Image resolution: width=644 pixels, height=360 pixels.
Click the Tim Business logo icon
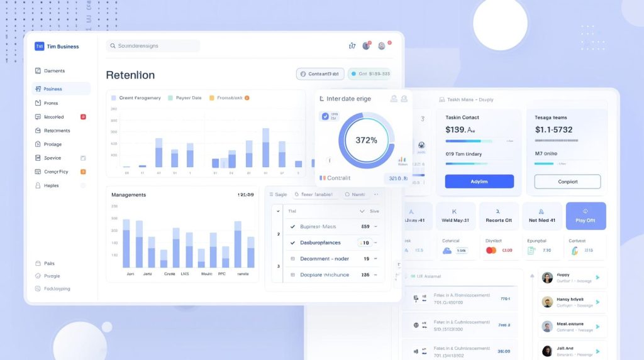coord(39,46)
